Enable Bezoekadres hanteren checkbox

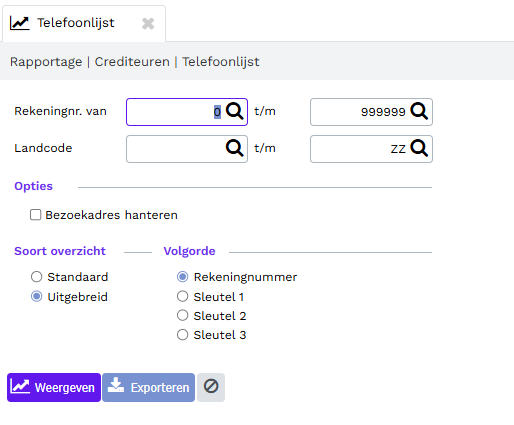coord(36,215)
